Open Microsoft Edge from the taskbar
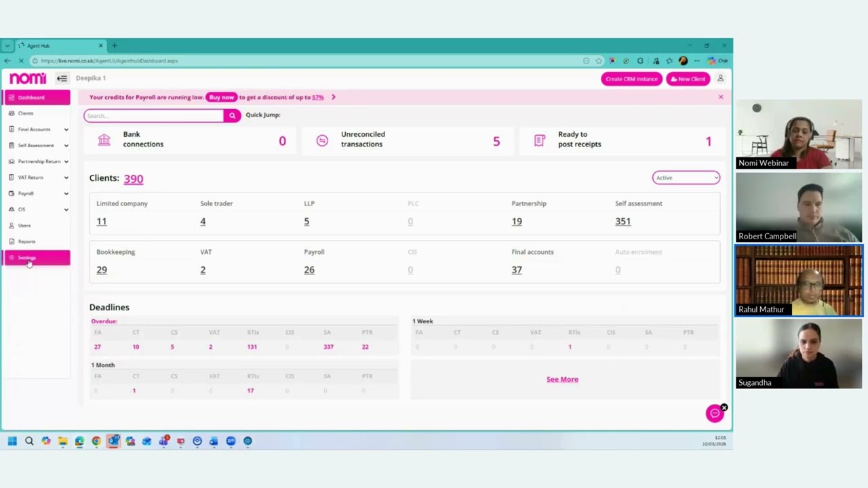Image resolution: width=868 pixels, height=488 pixels. point(79,441)
